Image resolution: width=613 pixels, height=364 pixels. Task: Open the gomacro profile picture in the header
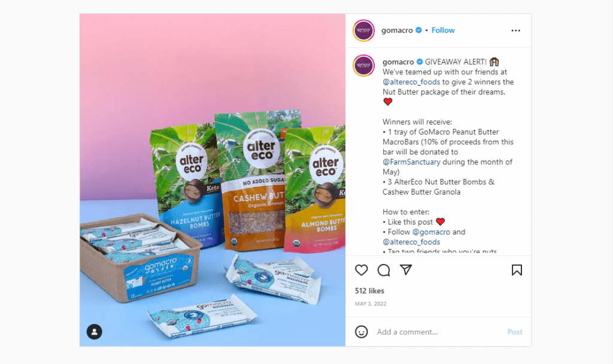tap(363, 31)
